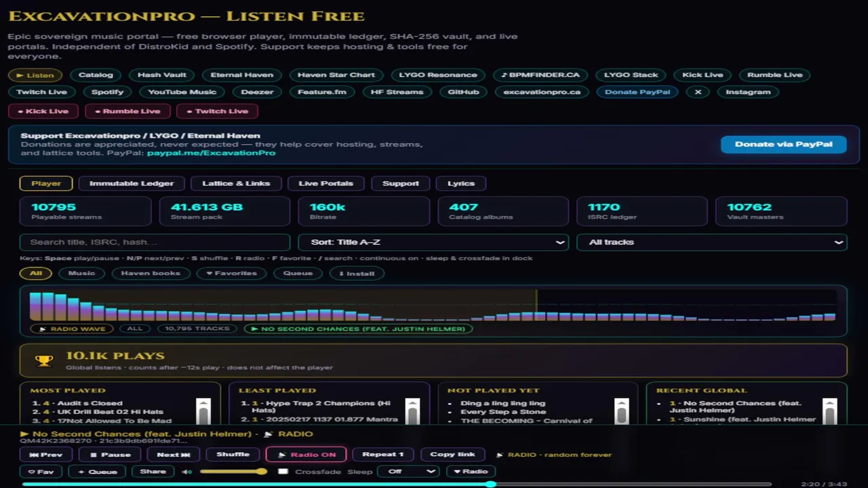Open the X social link chip
Screen dimensions: 868x488
point(698,92)
